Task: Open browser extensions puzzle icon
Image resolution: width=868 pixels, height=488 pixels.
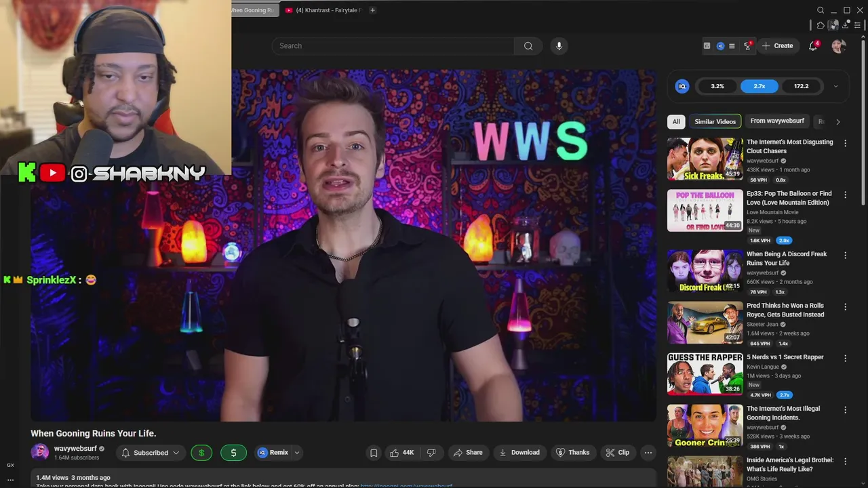Action: click(x=821, y=25)
